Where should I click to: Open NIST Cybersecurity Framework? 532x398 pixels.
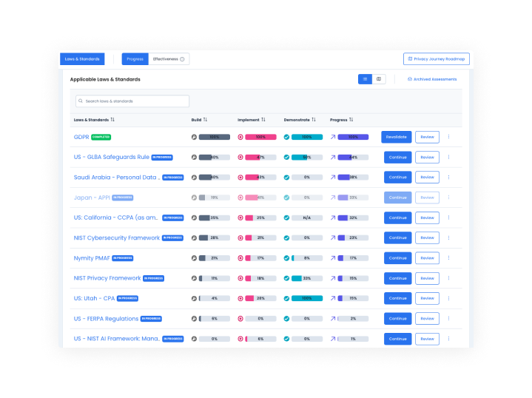coord(117,238)
